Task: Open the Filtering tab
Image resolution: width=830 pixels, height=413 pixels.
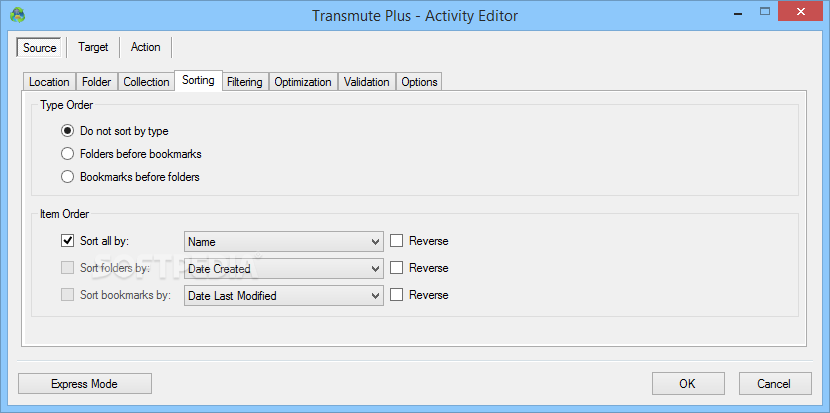Action: pos(245,82)
